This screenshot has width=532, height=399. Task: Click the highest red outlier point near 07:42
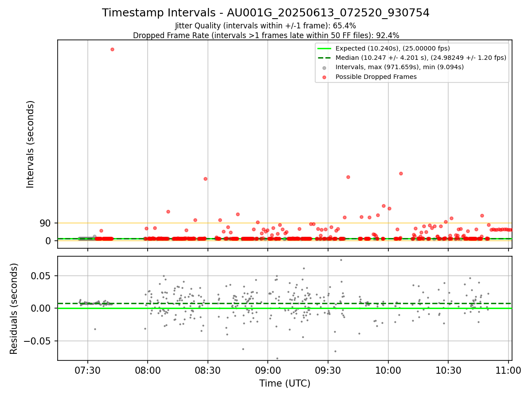pos(112,49)
